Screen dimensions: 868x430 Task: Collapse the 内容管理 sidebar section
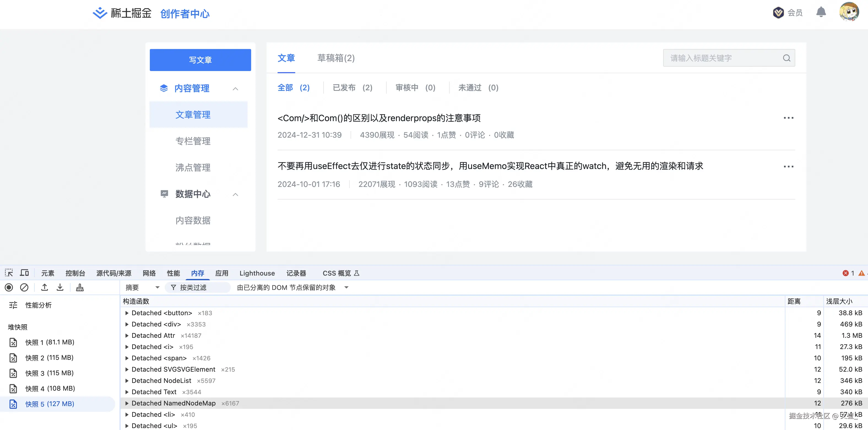click(x=235, y=89)
